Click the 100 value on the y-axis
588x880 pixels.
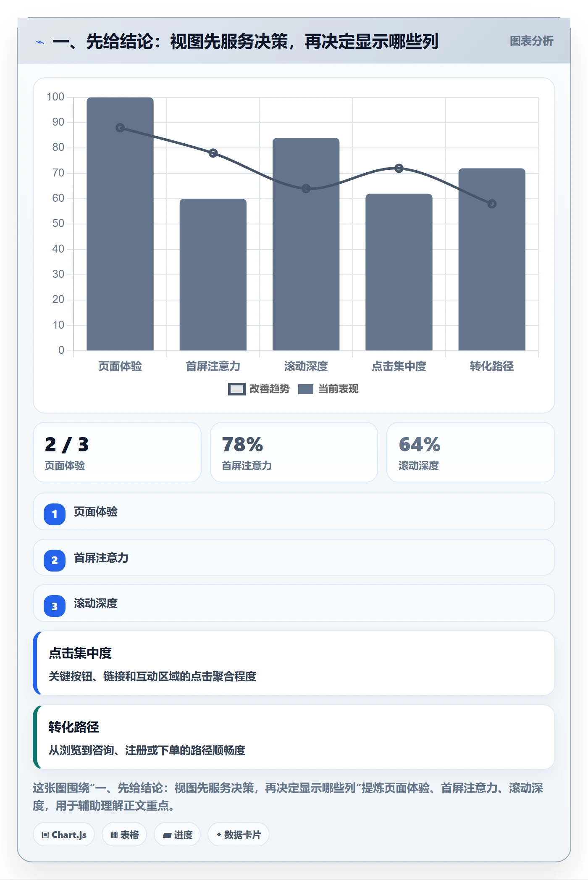tap(55, 97)
